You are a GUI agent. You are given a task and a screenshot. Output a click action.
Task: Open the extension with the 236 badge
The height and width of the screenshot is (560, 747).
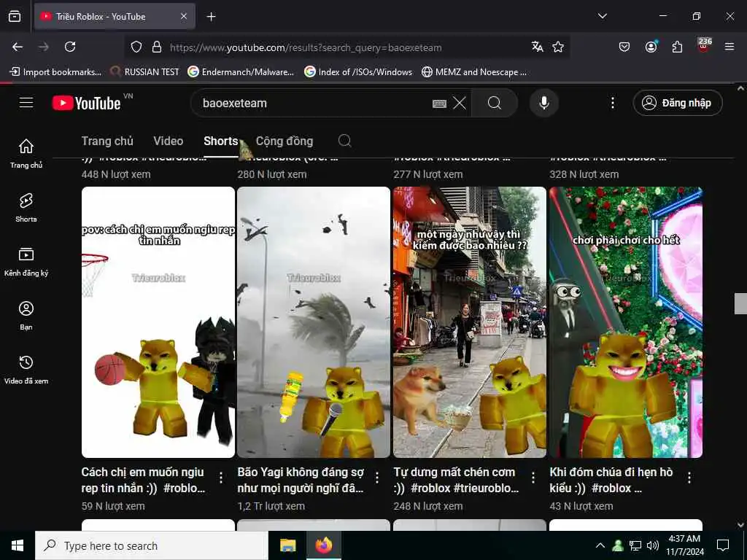pos(704,46)
